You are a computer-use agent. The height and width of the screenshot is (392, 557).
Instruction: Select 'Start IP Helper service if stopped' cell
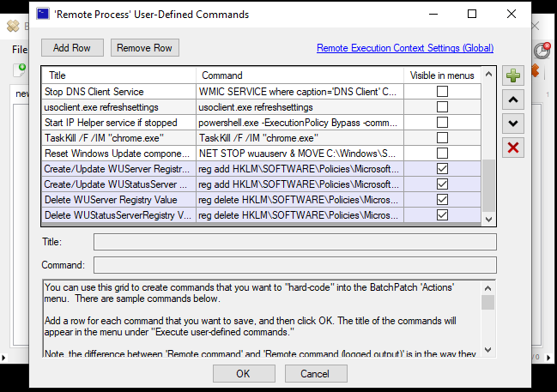[118, 123]
